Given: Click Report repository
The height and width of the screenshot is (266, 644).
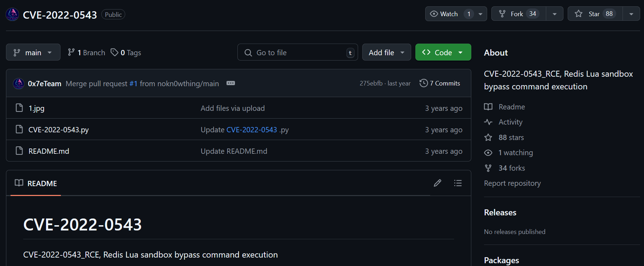Looking at the screenshot, I should coord(512,183).
